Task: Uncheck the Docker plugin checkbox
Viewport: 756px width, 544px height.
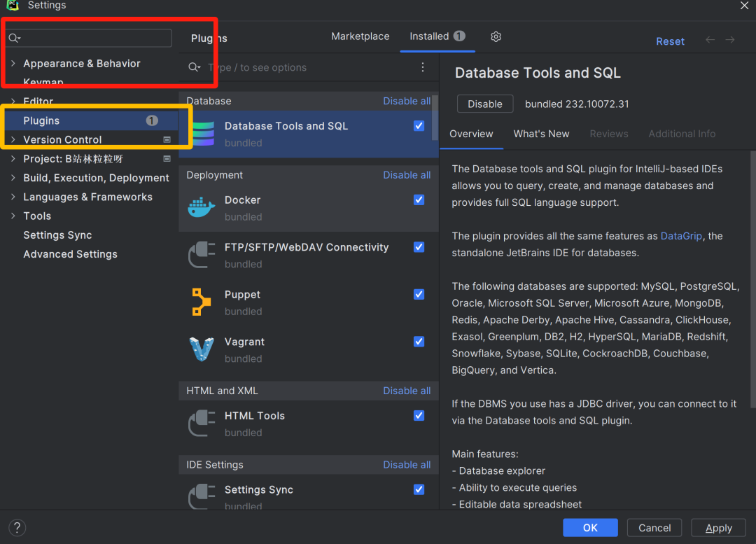Action: click(419, 200)
